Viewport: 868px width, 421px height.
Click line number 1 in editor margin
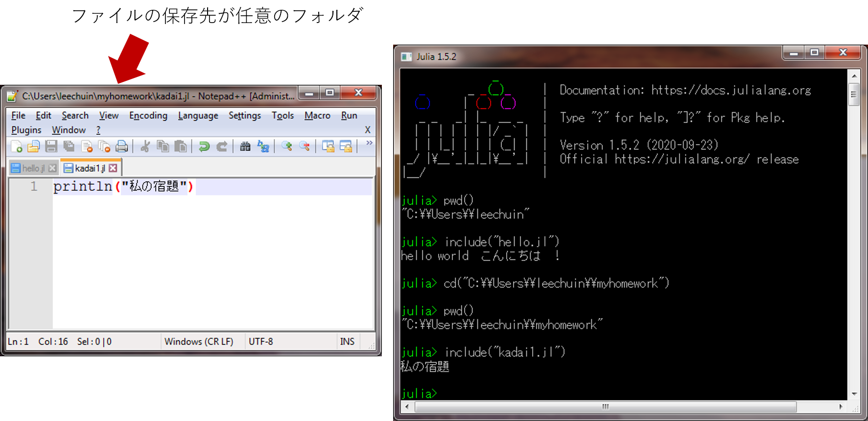click(34, 186)
